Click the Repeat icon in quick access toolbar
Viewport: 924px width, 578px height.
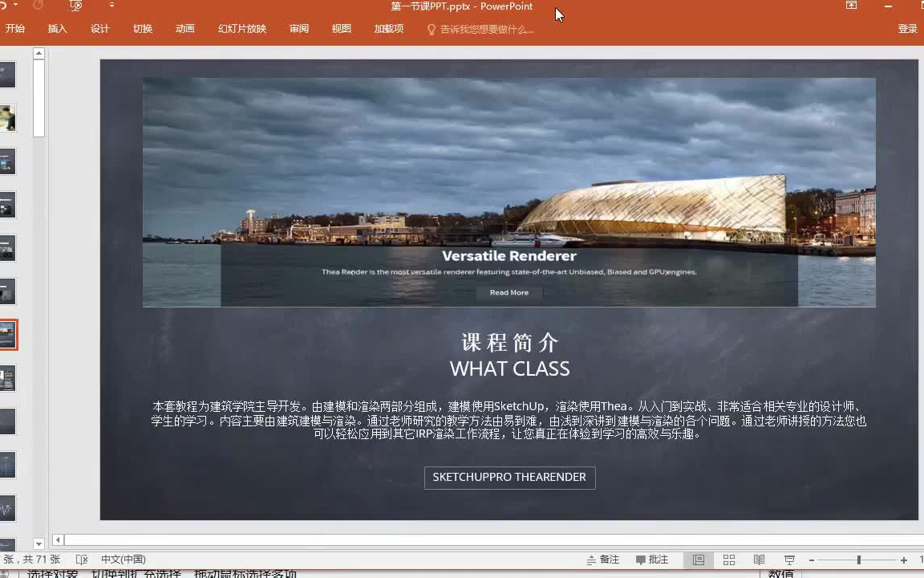click(36, 6)
